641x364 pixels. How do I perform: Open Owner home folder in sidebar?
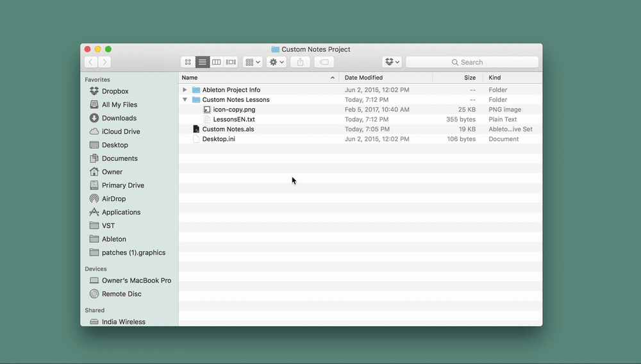tap(112, 172)
